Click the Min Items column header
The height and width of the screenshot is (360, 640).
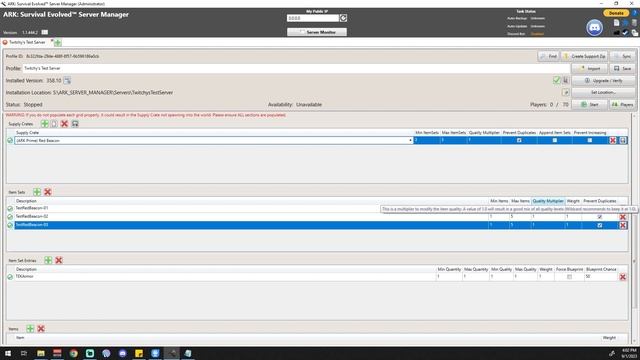(499, 201)
